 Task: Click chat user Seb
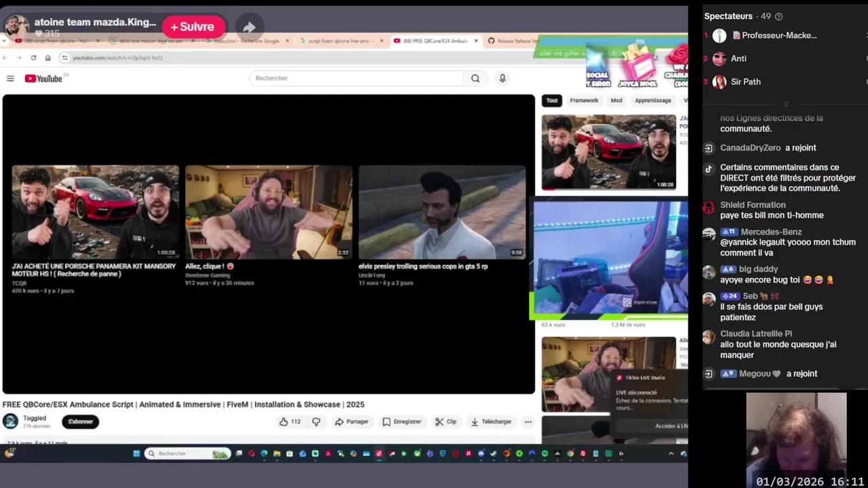tap(750, 296)
